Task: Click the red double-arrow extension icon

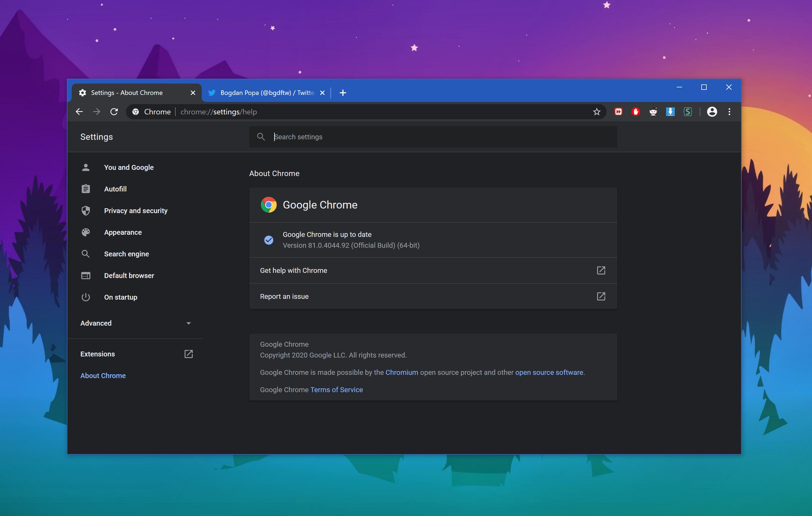Action: [618, 112]
